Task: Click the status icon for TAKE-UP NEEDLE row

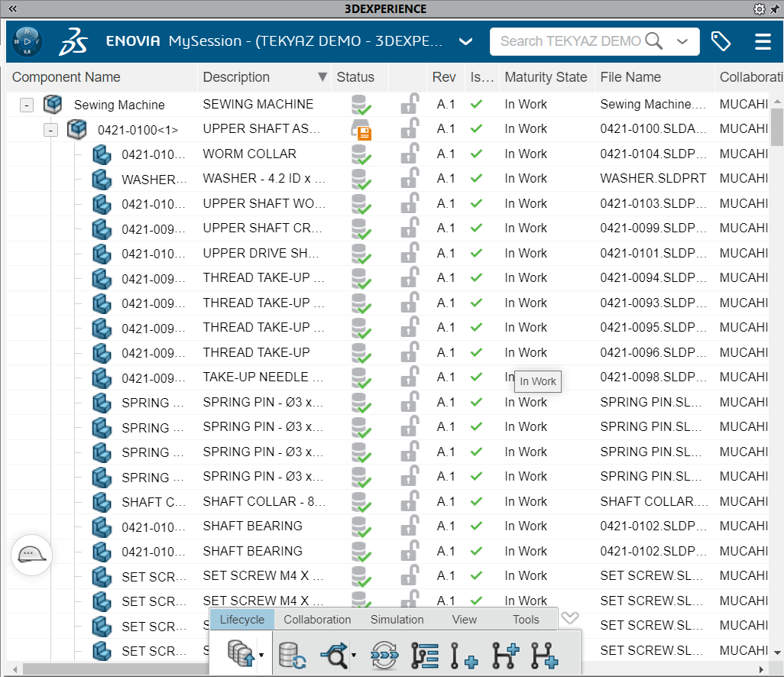Action: click(361, 377)
